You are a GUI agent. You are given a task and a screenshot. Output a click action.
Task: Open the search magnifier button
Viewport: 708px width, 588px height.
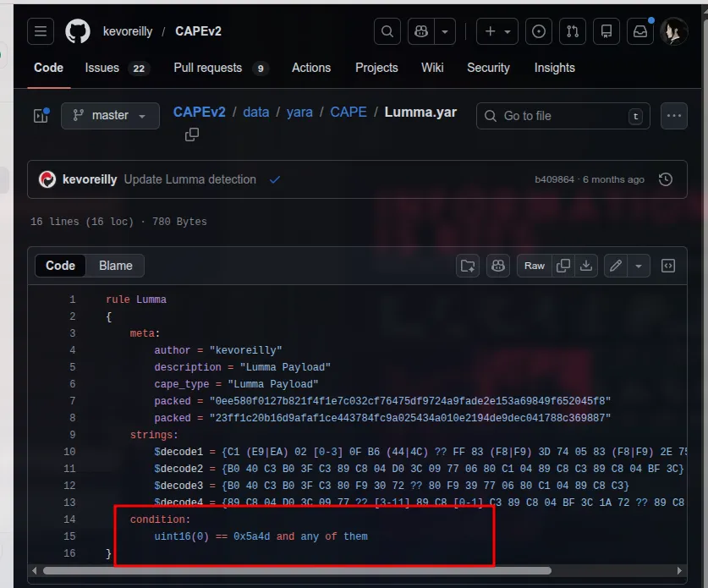[x=387, y=31]
